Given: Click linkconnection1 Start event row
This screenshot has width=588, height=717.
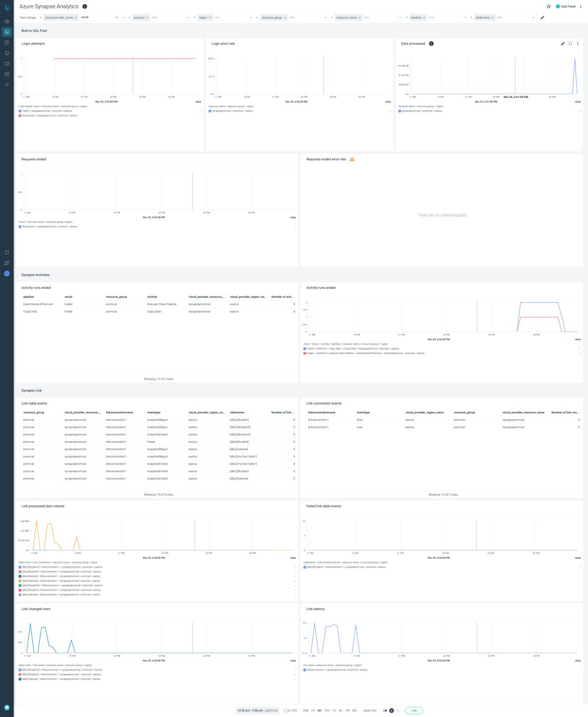Looking at the screenshot, I should (443, 420).
